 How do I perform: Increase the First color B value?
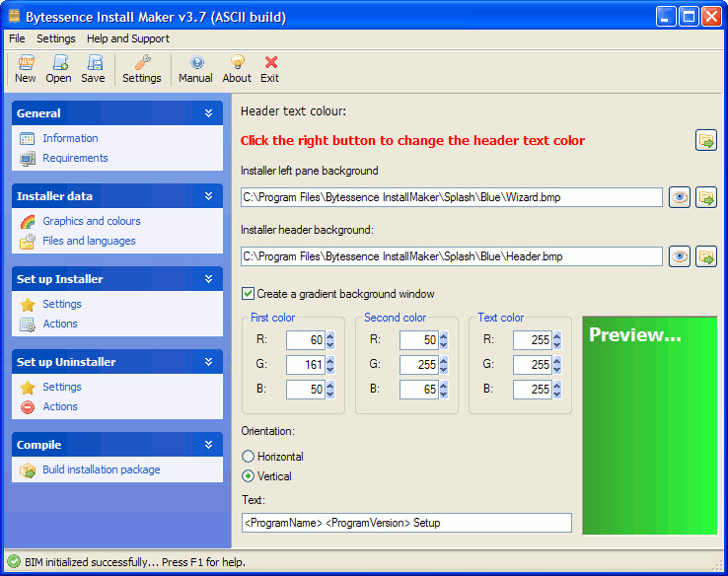tap(330, 385)
